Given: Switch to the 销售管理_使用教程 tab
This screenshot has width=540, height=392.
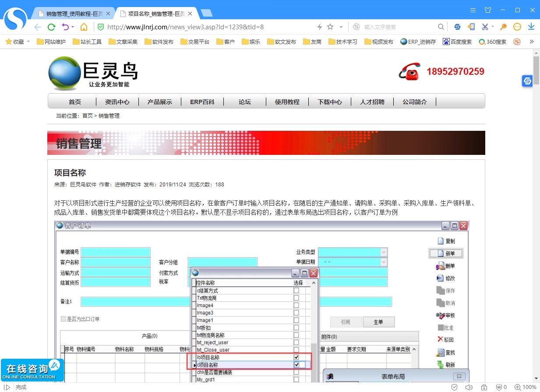Looking at the screenshot, I should click(x=72, y=14).
